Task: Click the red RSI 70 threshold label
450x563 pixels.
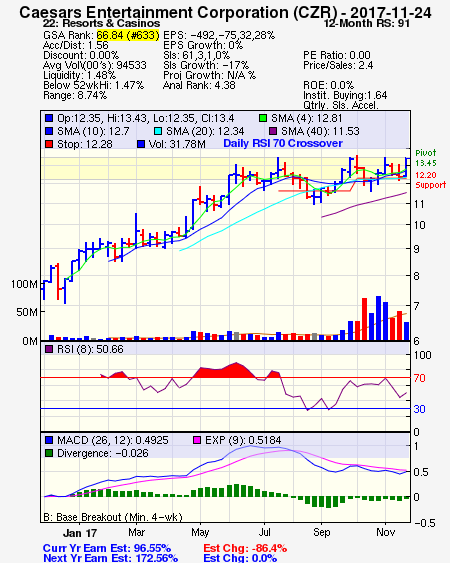Action: 419,378
